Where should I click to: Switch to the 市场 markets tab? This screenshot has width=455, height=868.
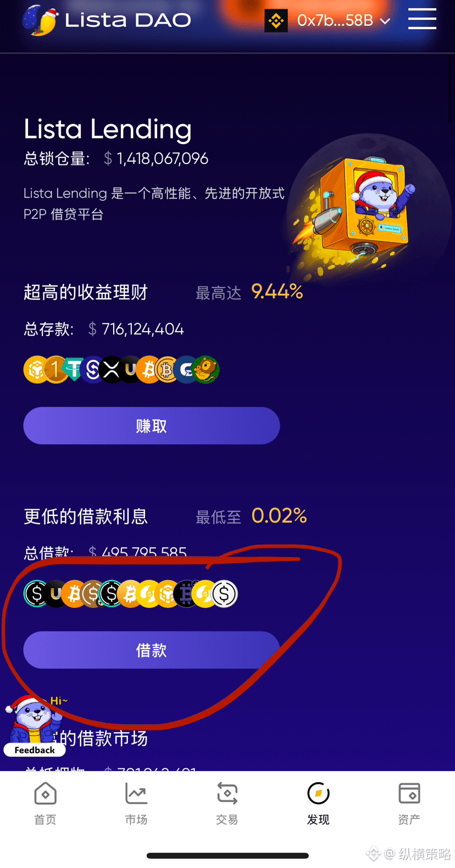pyautogui.click(x=136, y=804)
